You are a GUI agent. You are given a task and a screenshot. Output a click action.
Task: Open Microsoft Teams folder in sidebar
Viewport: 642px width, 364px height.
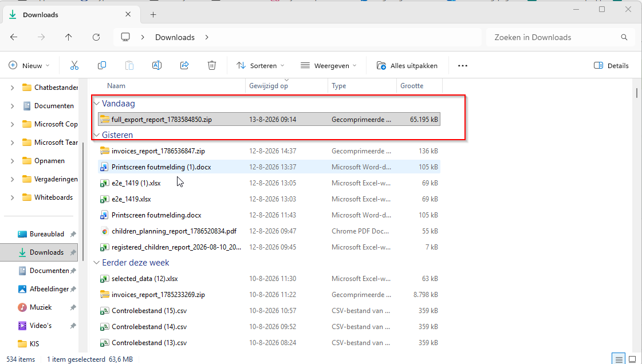tap(50, 143)
